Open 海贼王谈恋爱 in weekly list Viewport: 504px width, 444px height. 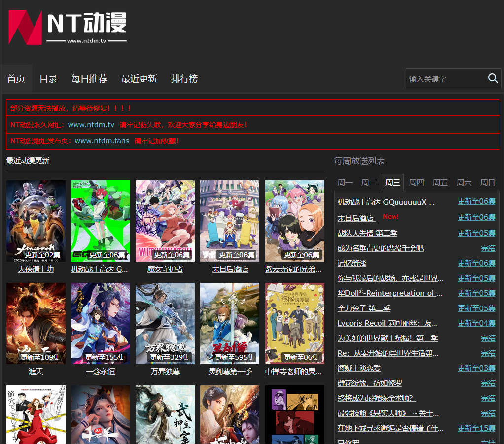click(x=359, y=368)
